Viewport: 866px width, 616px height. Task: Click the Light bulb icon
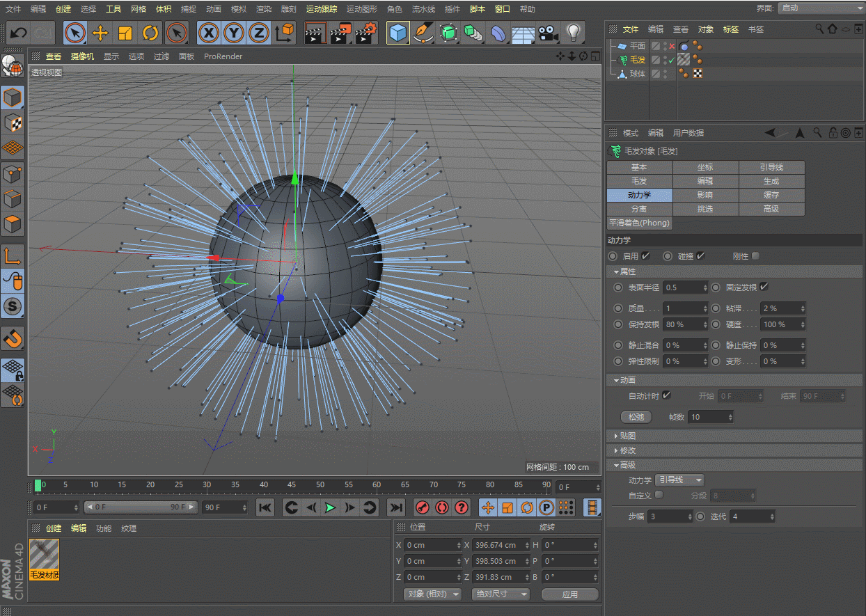[x=573, y=33]
